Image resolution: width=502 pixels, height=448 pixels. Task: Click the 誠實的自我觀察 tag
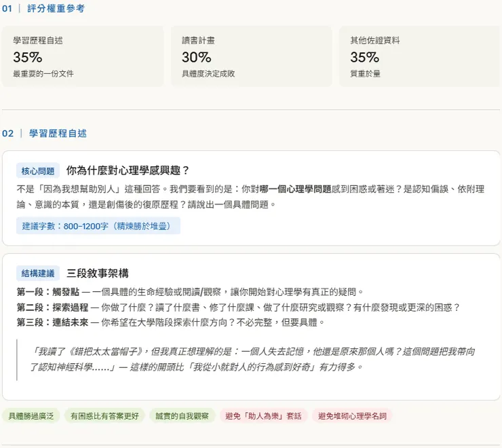coord(182,415)
